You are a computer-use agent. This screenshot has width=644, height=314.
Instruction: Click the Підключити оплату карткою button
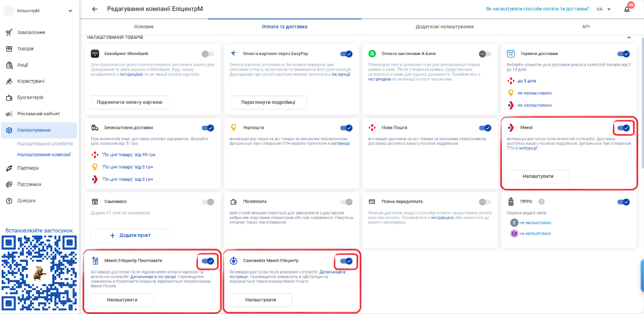coord(129,103)
